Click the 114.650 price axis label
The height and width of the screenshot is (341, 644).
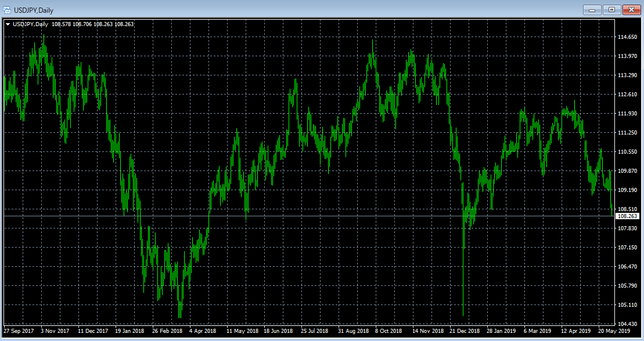point(627,37)
